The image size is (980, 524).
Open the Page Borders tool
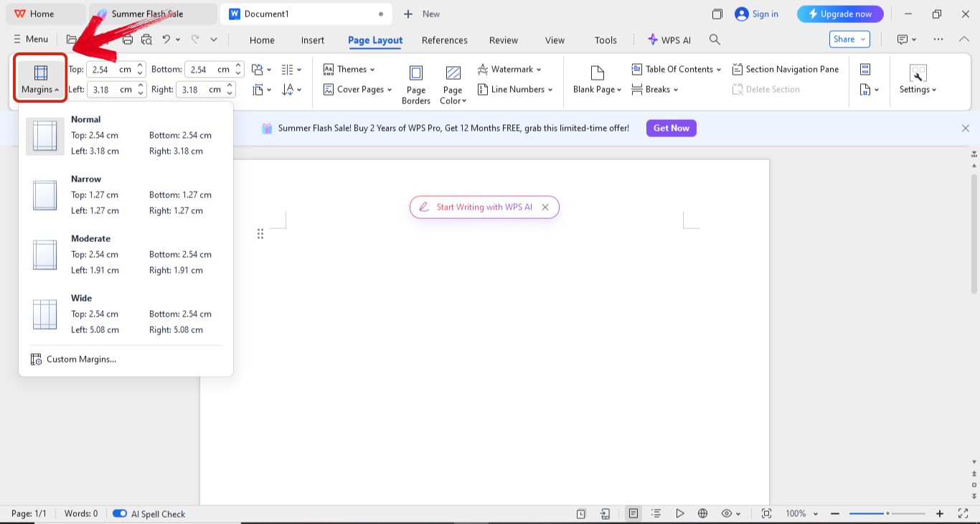(x=416, y=85)
